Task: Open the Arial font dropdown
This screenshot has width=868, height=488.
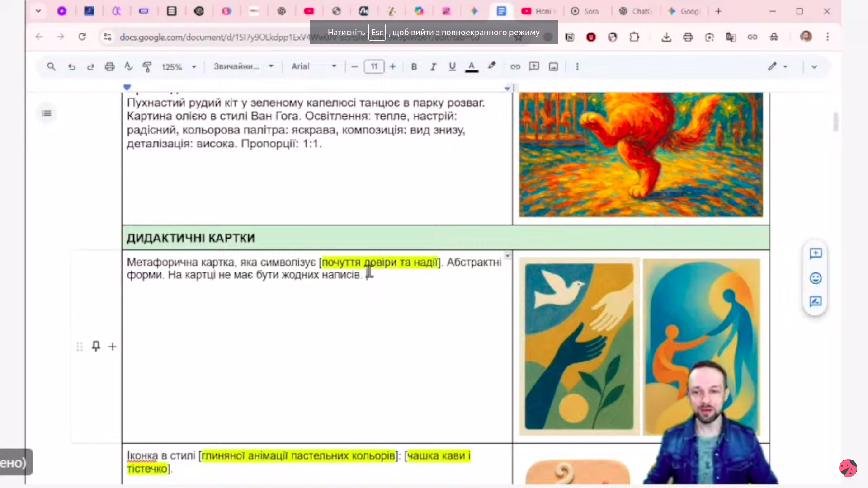Action: point(314,67)
